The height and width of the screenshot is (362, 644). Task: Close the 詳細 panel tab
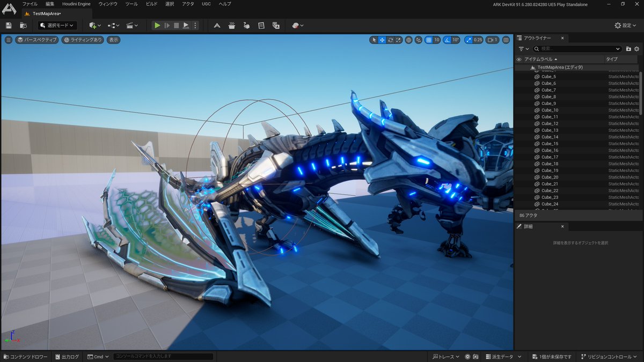coord(562,226)
